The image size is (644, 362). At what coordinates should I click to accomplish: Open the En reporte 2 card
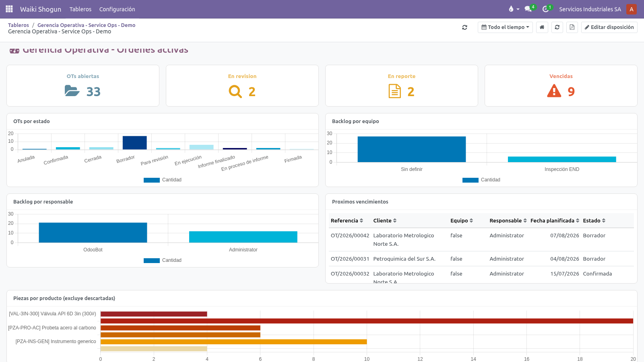tap(402, 86)
